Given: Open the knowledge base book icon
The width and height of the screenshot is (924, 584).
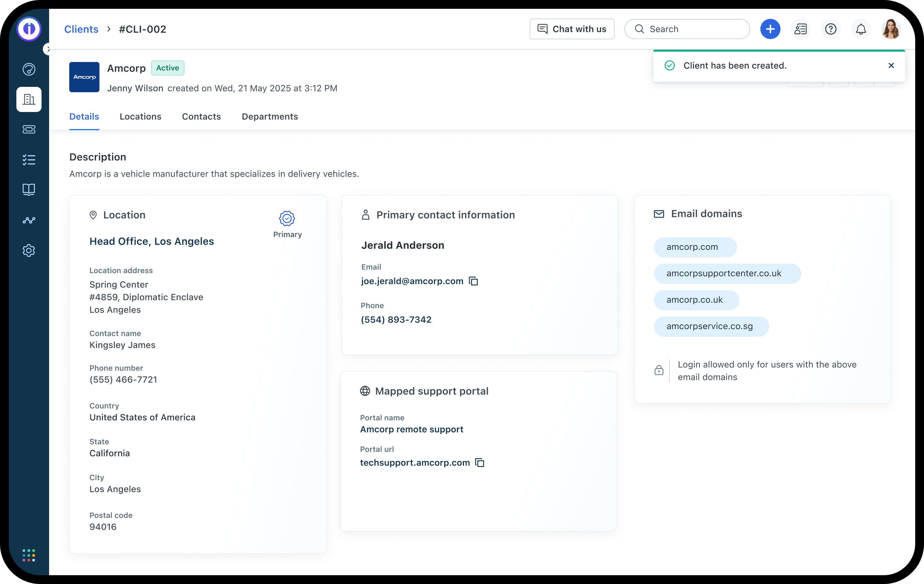Looking at the screenshot, I should pos(29,189).
